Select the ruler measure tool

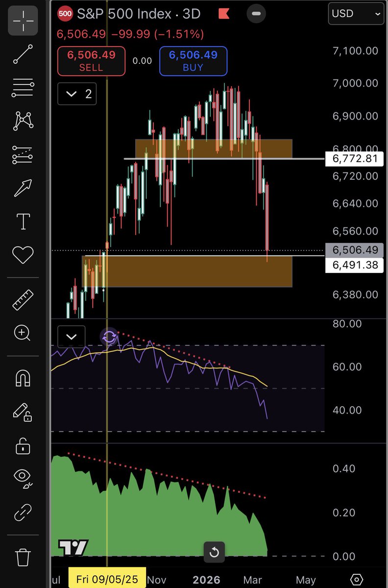(23, 300)
